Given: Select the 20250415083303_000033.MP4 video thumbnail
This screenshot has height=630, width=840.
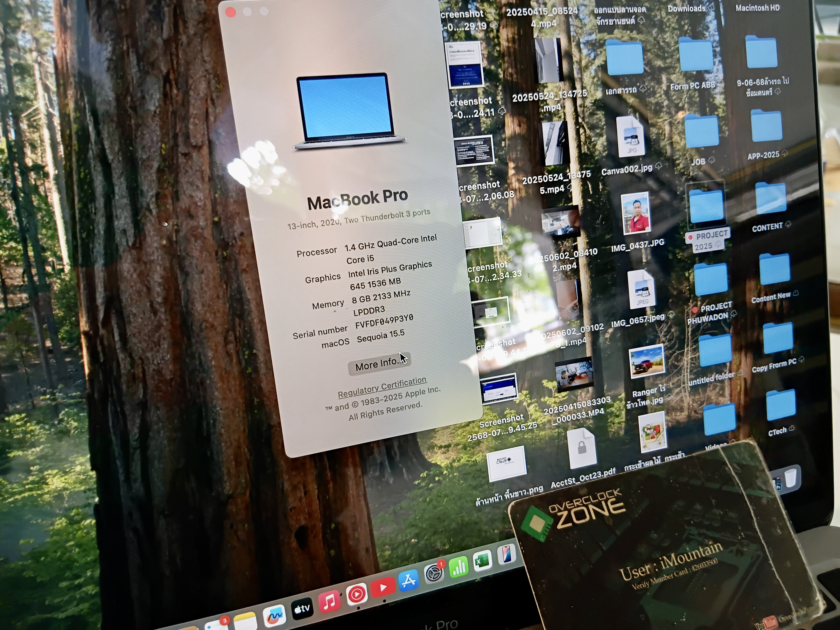Looking at the screenshot, I should 574,374.
